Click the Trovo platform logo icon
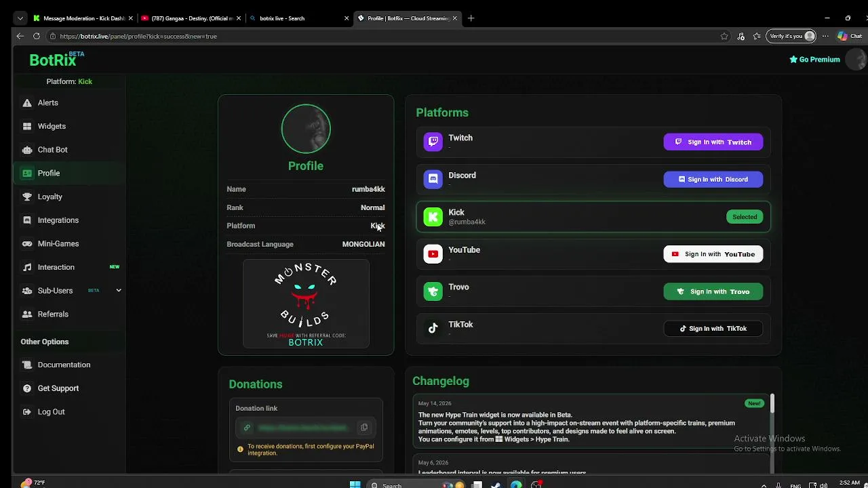Viewport: 868px width, 488px height. pos(433,291)
